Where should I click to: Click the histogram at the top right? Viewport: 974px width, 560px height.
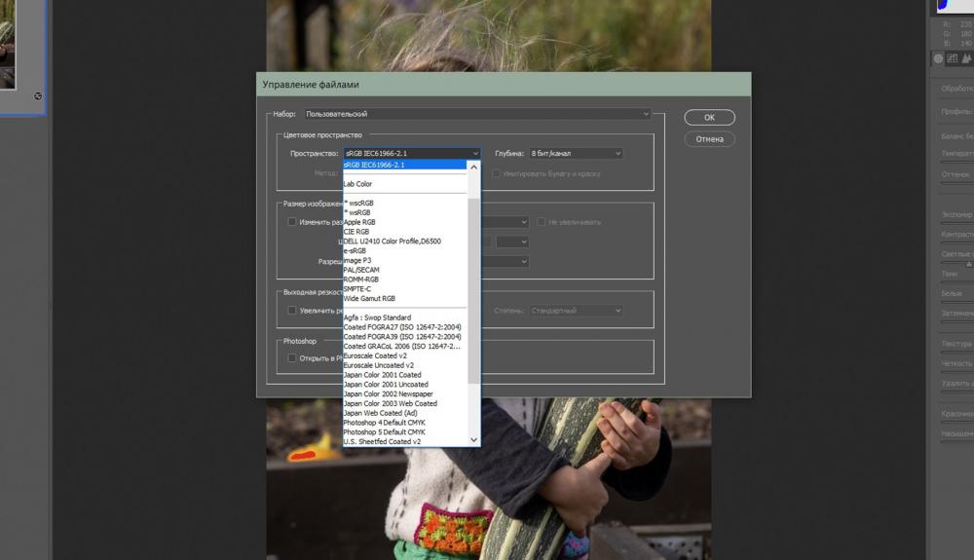(x=955, y=6)
